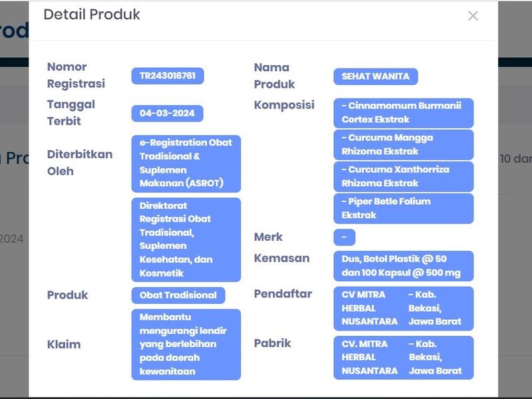Click the Nomor Registrasi field label
The height and width of the screenshot is (399, 532).
tap(76, 75)
